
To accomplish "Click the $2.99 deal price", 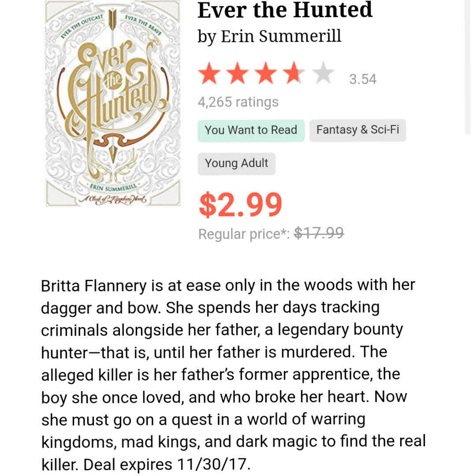I will click(x=240, y=204).
